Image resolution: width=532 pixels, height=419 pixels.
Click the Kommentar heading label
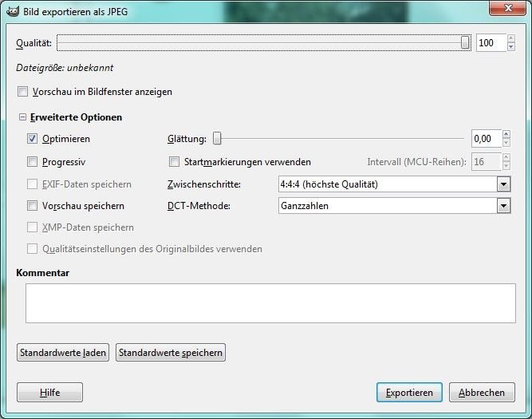pyautogui.click(x=43, y=273)
